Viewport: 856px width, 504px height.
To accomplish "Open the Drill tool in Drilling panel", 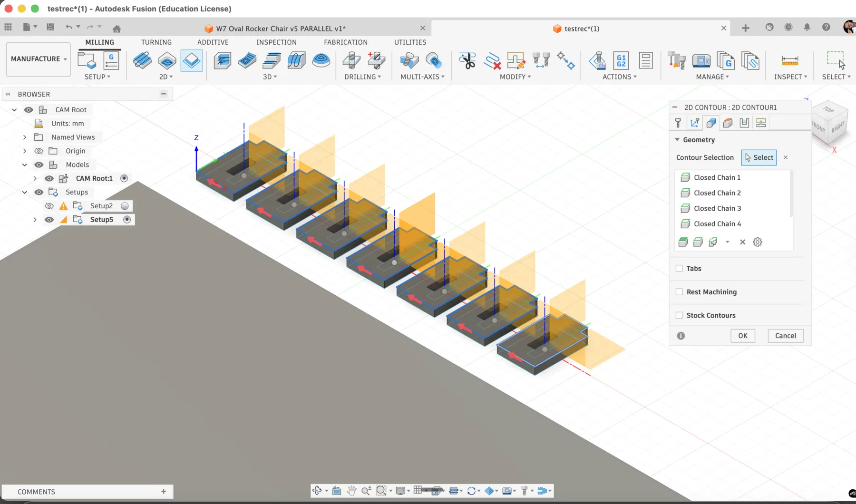I will click(x=351, y=60).
